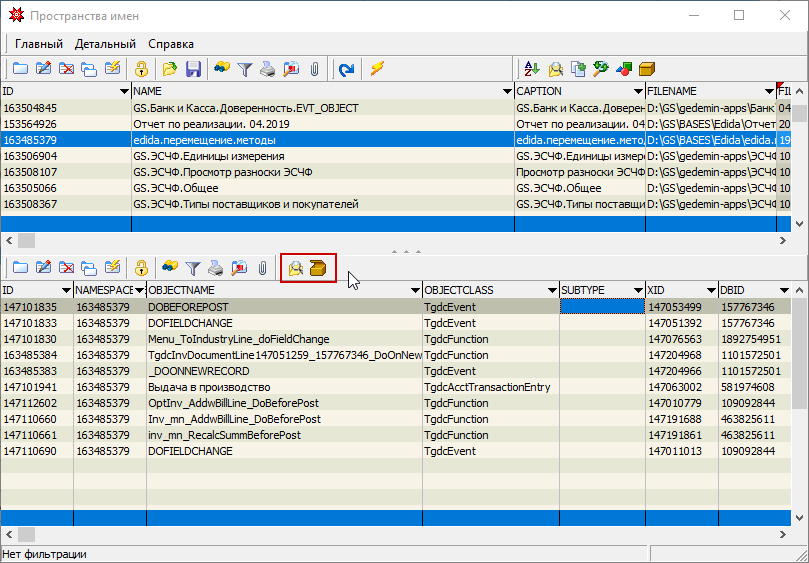Click the blue refresh arrow icon
Image resolution: width=809 pixels, height=563 pixels.
tap(346, 69)
